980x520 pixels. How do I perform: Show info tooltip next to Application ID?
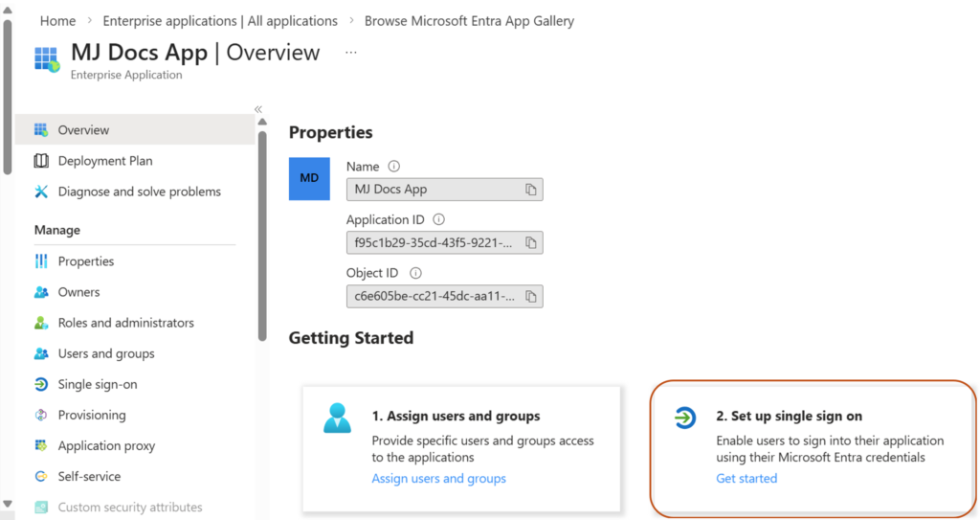(439, 219)
